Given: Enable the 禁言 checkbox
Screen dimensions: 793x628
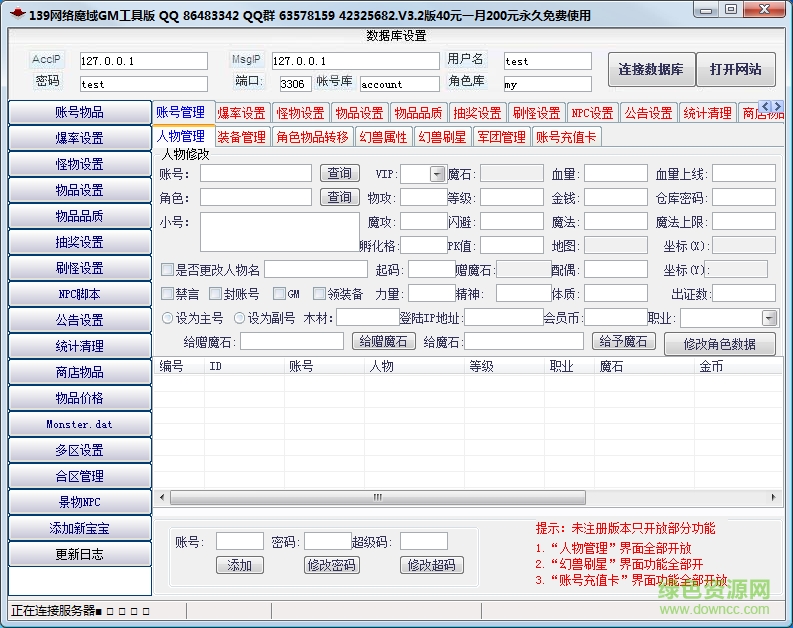Looking at the screenshot, I should (167, 293).
